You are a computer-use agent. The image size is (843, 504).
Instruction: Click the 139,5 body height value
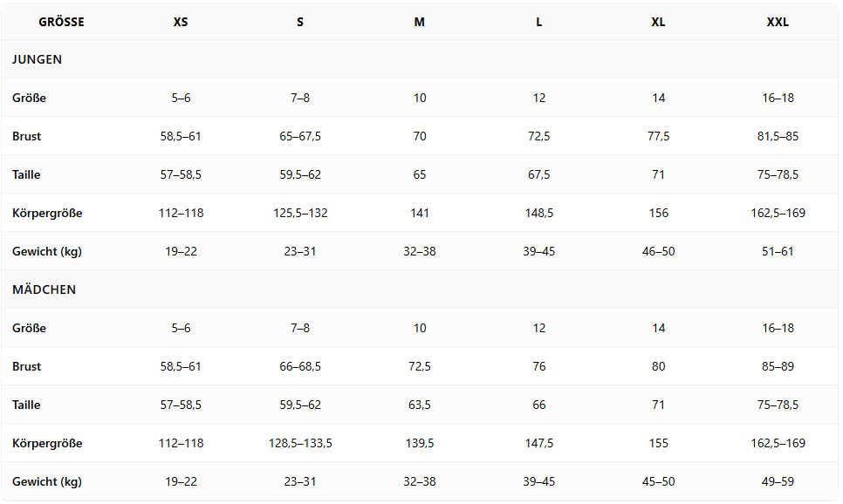[x=420, y=443]
